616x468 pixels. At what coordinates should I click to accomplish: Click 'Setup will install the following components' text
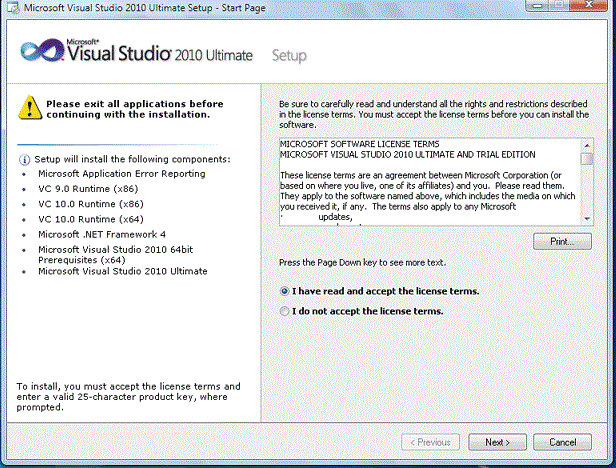(132, 159)
